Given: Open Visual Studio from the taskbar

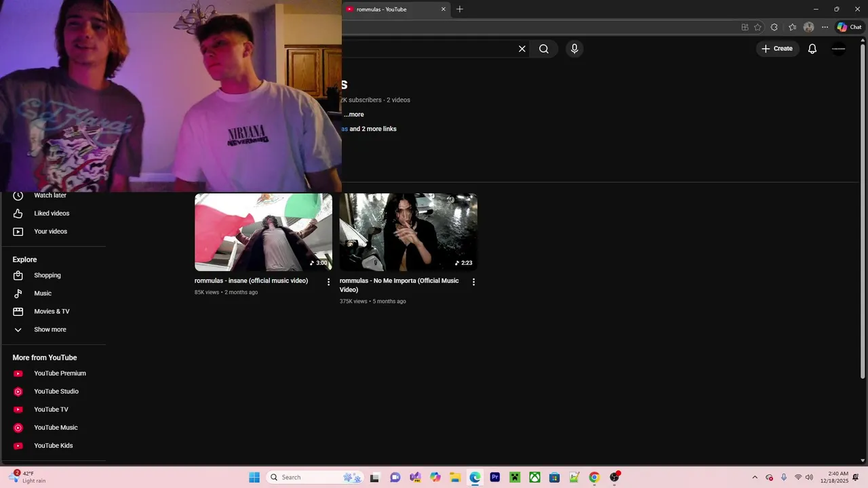Looking at the screenshot, I should [x=415, y=477].
